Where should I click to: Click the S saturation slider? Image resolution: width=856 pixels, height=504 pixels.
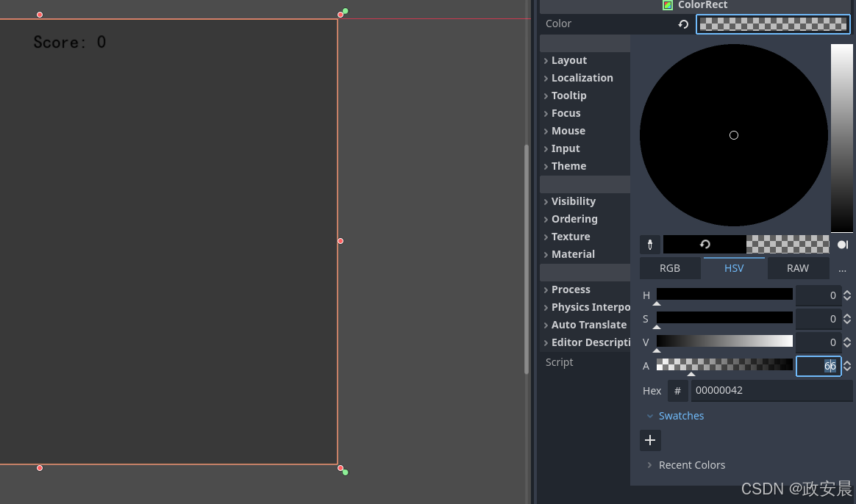pos(724,318)
